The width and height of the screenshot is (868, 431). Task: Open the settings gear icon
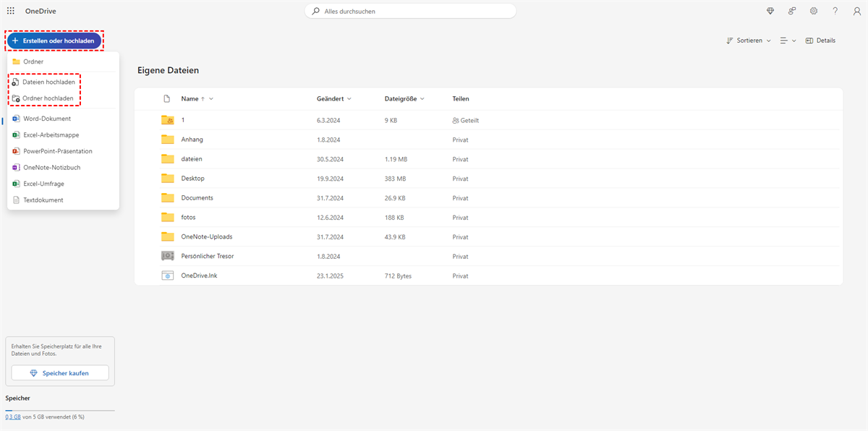click(x=814, y=11)
